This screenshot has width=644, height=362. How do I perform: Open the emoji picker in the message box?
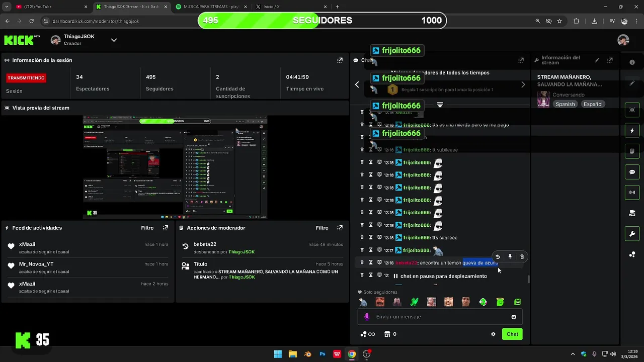click(514, 317)
